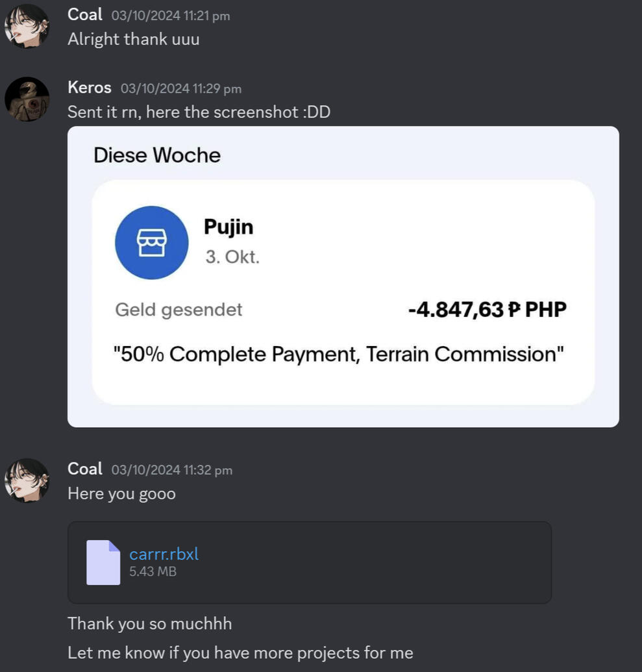Click the 'Alright thank uuu' message
The image size is (642, 672).
(133, 40)
